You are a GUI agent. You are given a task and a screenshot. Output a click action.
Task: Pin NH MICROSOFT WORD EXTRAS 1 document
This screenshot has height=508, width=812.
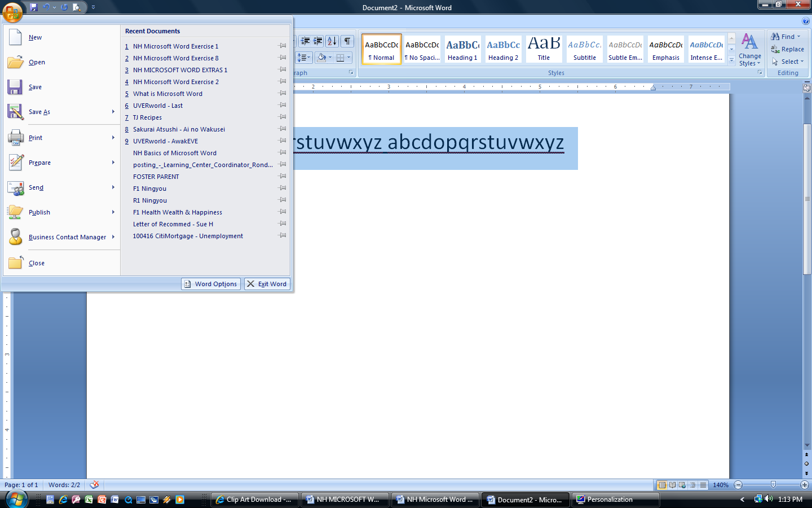click(x=283, y=69)
